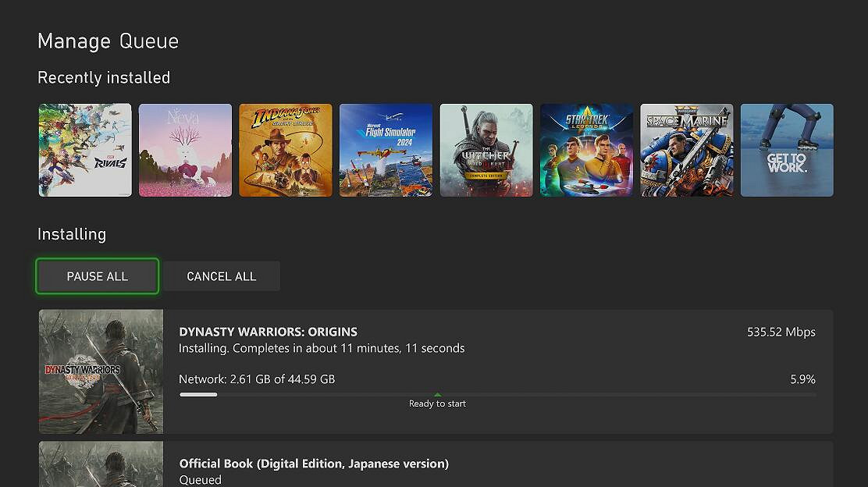Open Space Marine 2 from recently installed

[x=686, y=150]
